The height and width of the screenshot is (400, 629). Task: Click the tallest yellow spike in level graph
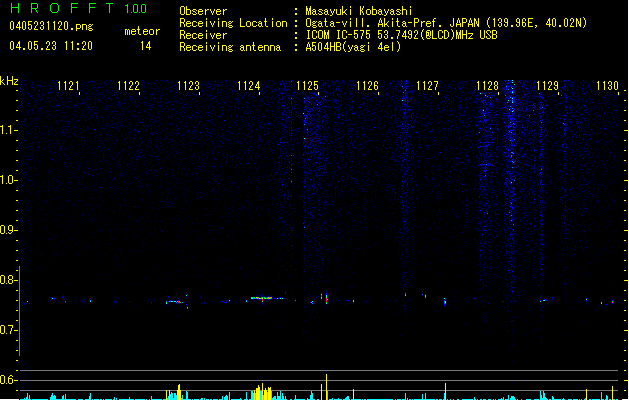[x=327, y=387]
